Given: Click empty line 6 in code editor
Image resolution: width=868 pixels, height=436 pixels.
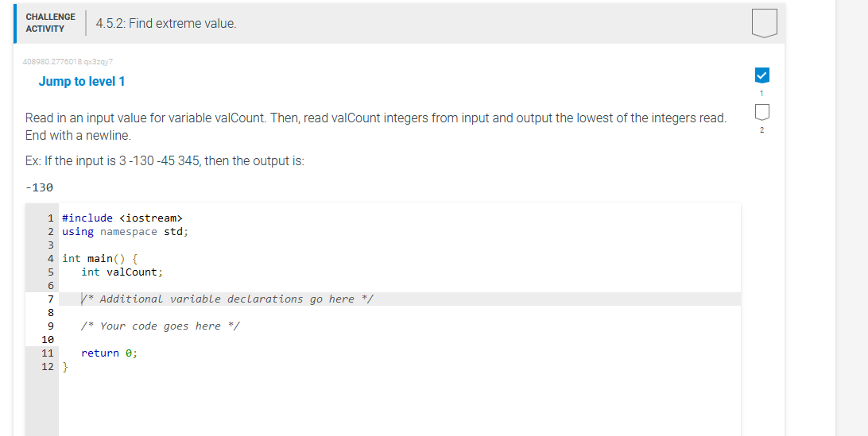Looking at the screenshot, I should click(x=398, y=285).
